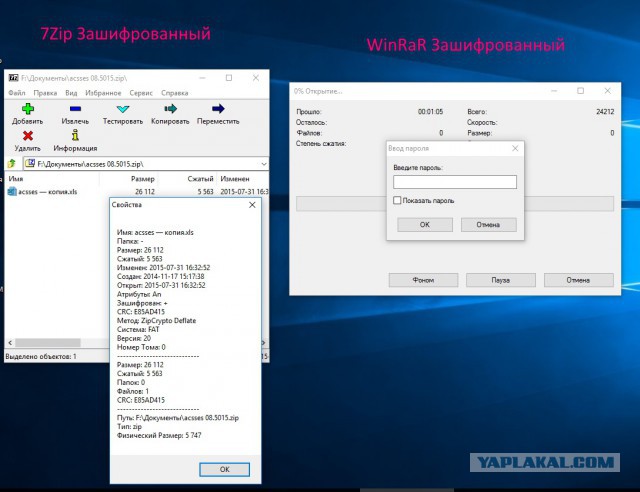Click the archive icon in address bar
The height and width of the screenshot is (492, 640).
(30, 164)
